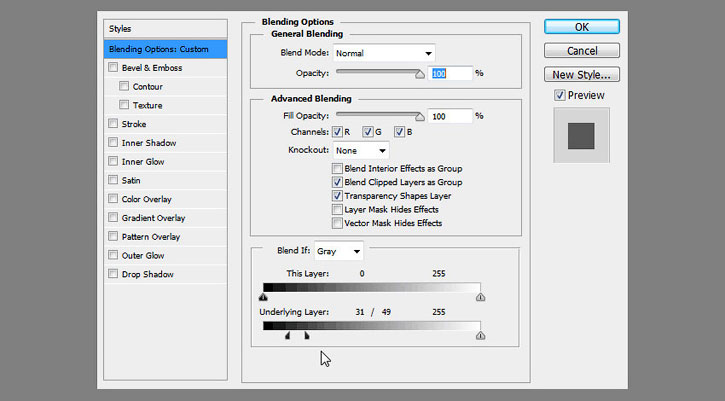Click the OK button
Image resolution: width=725 pixels, height=401 pixels.
582,27
